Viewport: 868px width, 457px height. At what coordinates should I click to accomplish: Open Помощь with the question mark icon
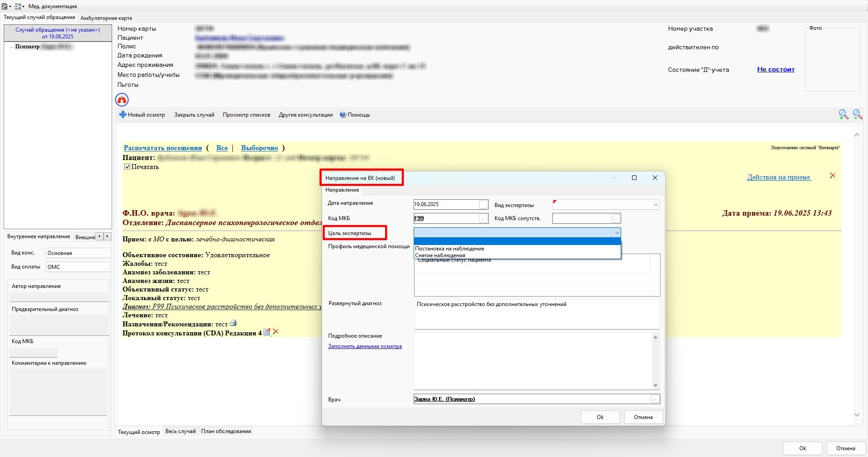(x=343, y=115)
